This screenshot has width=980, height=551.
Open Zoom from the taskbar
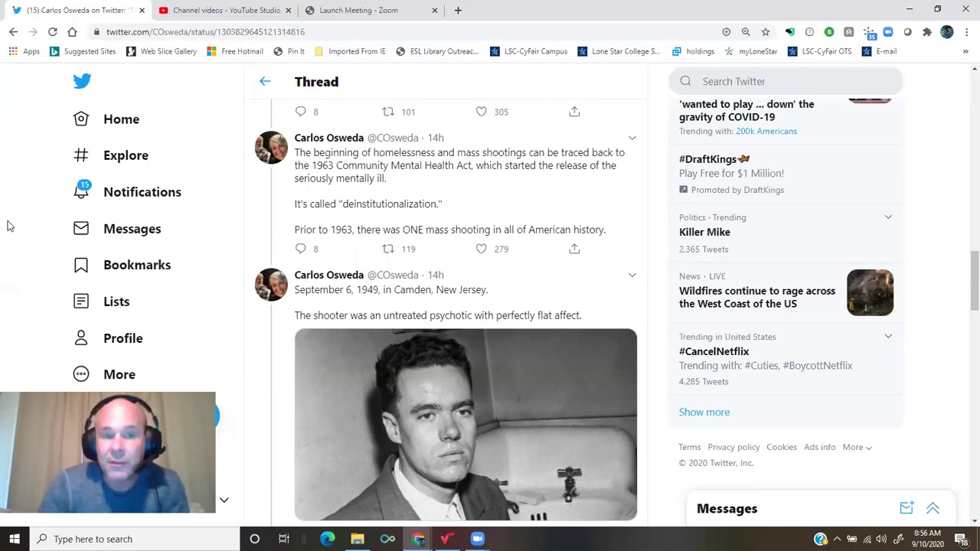478,539
